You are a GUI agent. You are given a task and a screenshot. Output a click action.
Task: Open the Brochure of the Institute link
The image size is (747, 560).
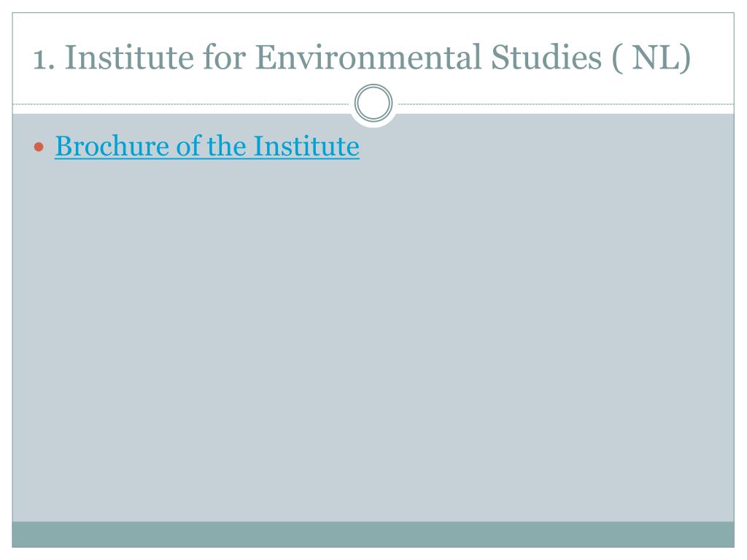pyautogui.click(x=207, y=146)
